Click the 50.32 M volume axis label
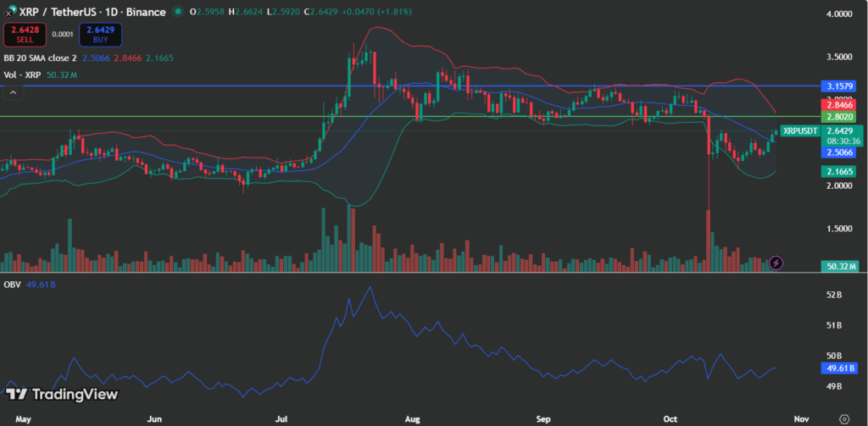The width and height of the screenshot is (868, 426). coord(838,267)
